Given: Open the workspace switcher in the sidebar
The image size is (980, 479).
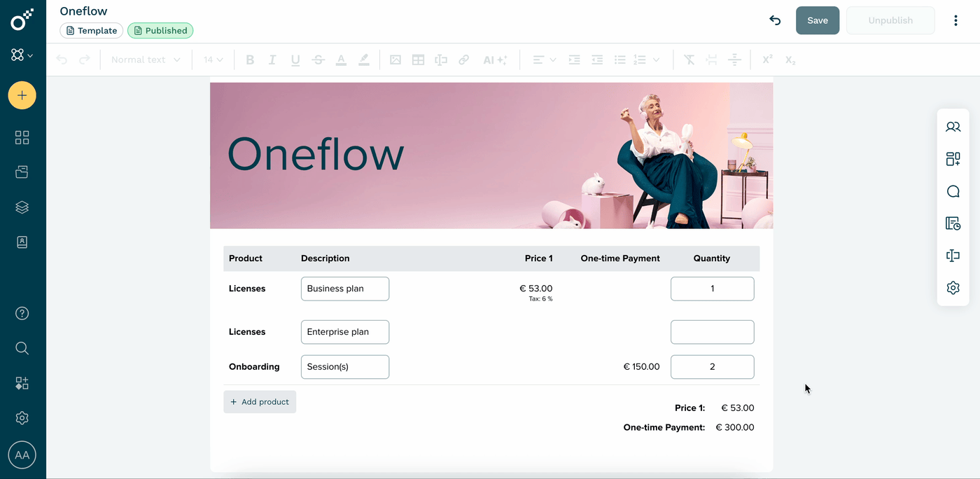Looking at the screenshot, I should (x=22, y=55).
